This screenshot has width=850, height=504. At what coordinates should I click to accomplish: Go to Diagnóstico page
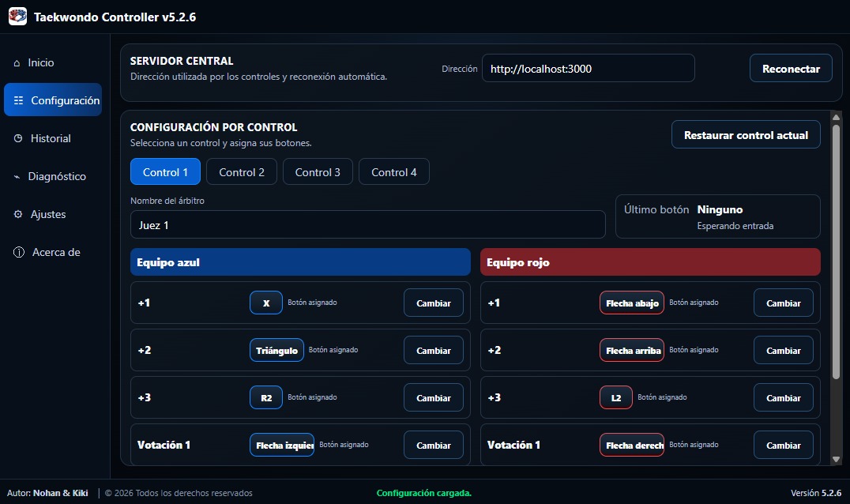(53, 176)
